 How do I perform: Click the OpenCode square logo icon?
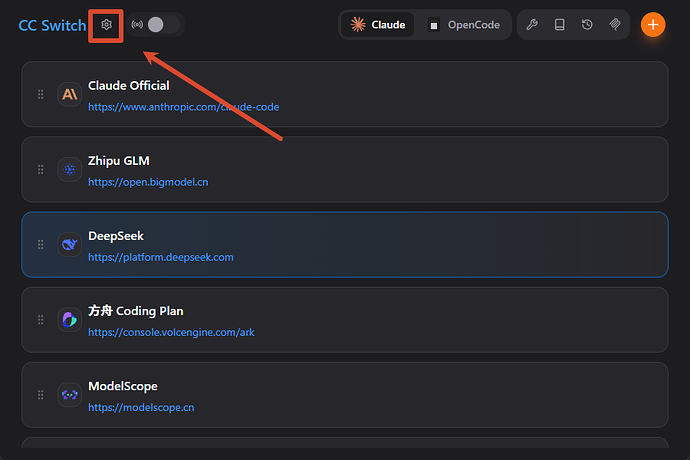tap(433, 25)
